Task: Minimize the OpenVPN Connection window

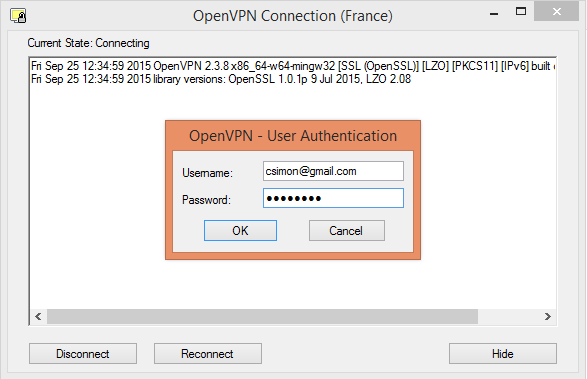Action: click(x=494, y=13)
